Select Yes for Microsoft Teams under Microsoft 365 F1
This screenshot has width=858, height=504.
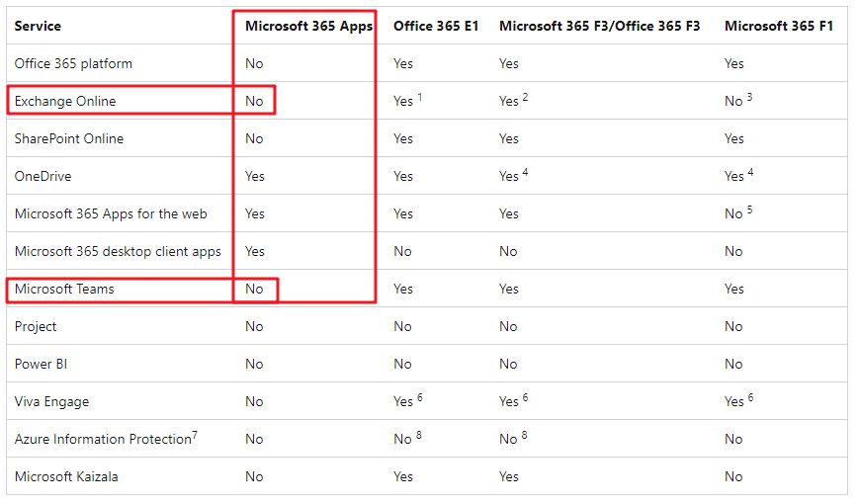coord(733,289)
